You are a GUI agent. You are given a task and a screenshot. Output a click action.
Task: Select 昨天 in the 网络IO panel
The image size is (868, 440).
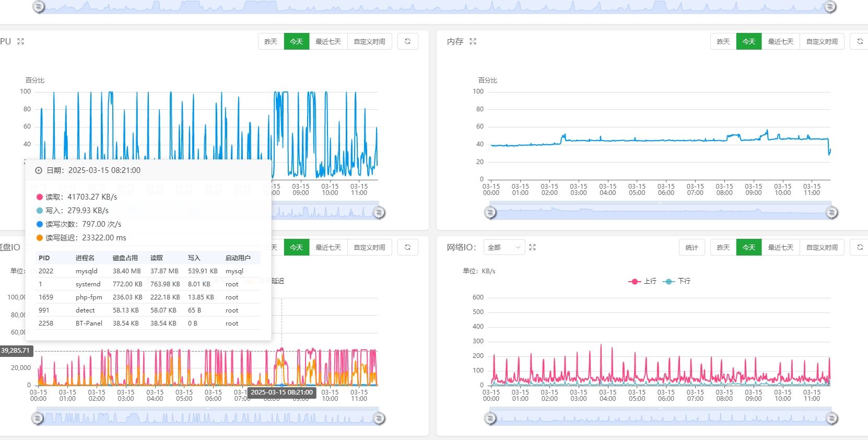pyautogui.click(x=723, y=247)
